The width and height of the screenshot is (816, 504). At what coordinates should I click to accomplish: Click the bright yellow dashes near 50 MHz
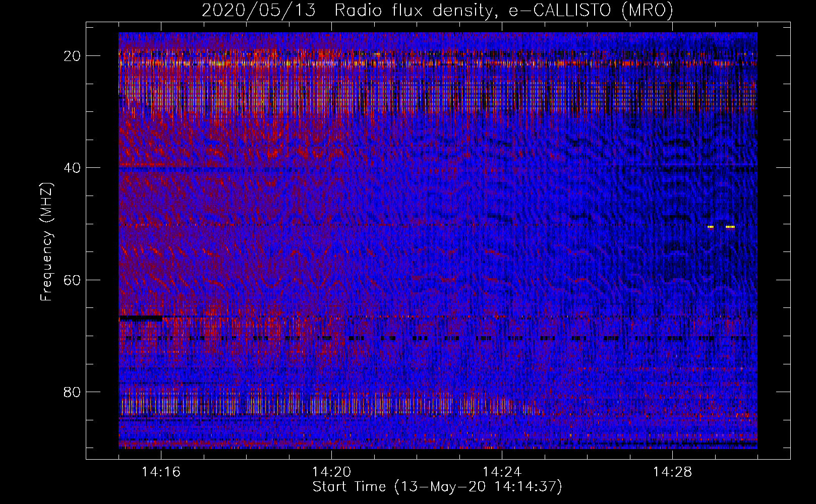click(x=721, y=227)
